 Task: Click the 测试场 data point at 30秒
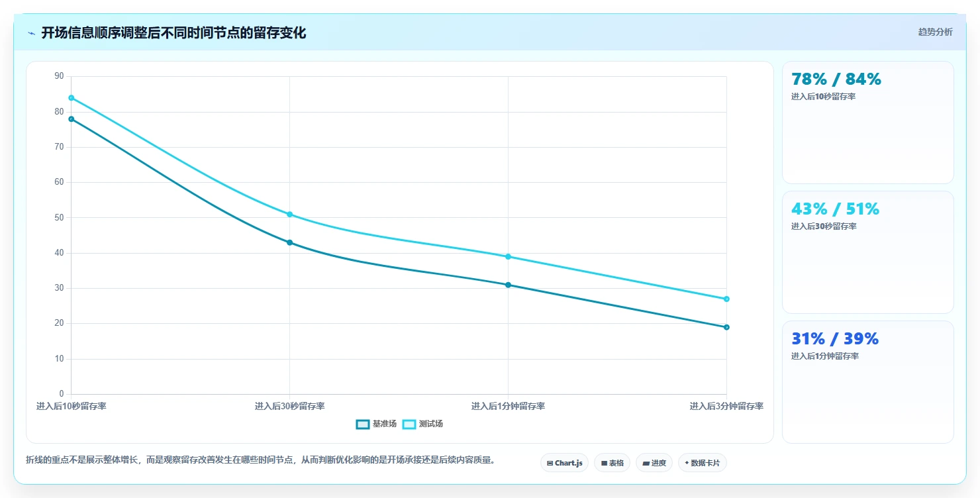tap(289, 215)
